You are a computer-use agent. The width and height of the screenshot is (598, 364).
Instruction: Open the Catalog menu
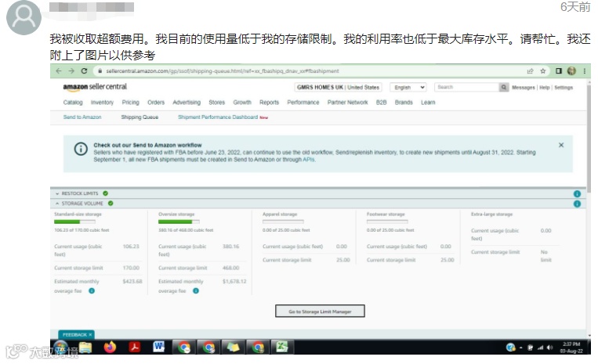tap(73, 103)
